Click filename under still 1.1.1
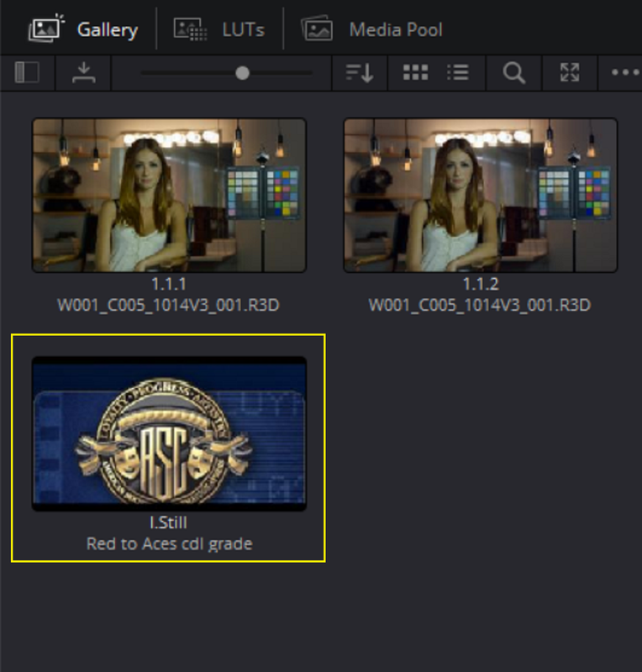 168,305
